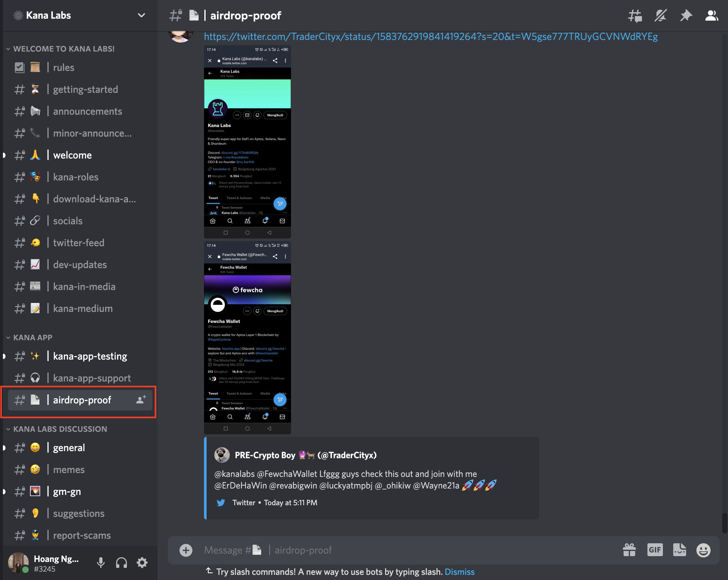
Task: Open the sticker picker icon
Action: click(679, 550)
